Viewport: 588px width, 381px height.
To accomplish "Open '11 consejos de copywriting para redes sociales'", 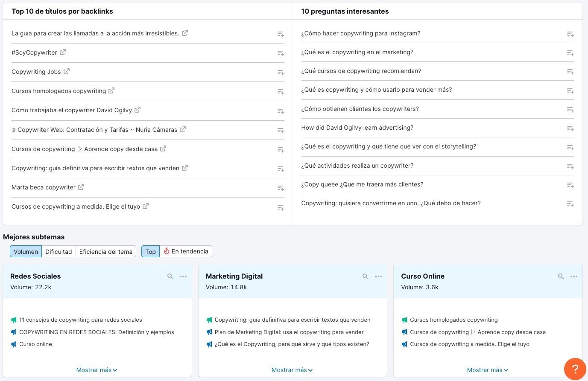I will pos(81,320).
